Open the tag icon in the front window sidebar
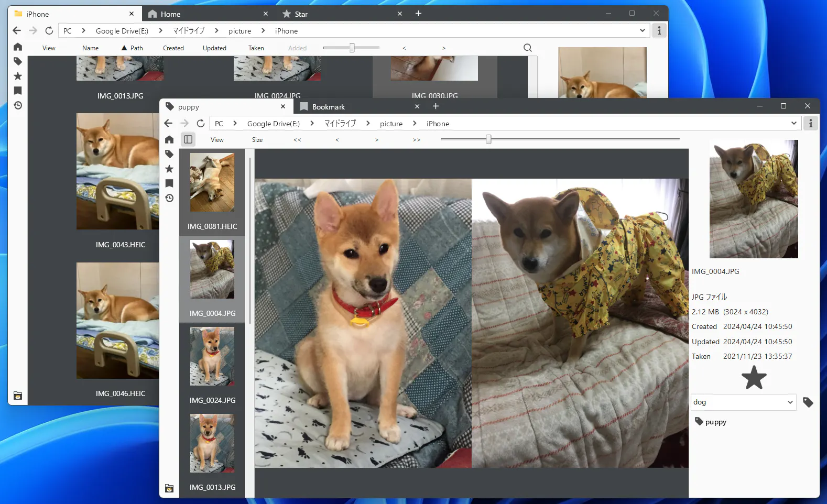Image resolution: width=827 pixels, height=504 pixels. pos(169,154)
